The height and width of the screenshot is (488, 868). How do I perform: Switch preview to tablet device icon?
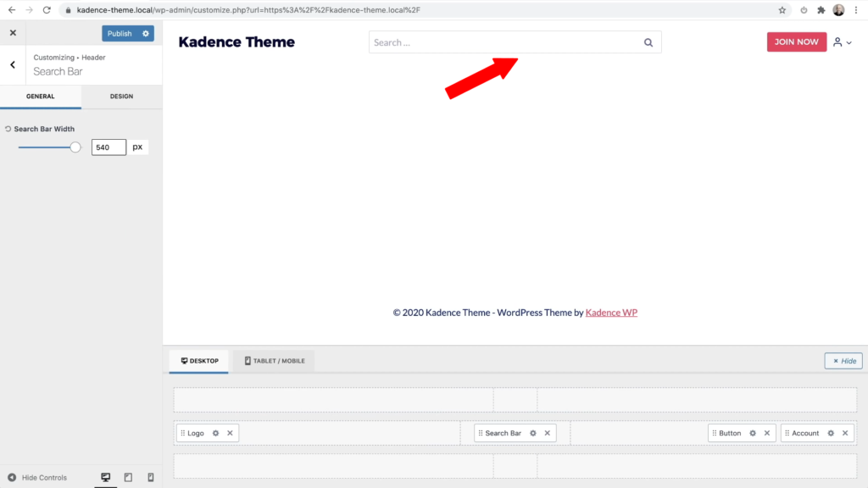point(128,477)
